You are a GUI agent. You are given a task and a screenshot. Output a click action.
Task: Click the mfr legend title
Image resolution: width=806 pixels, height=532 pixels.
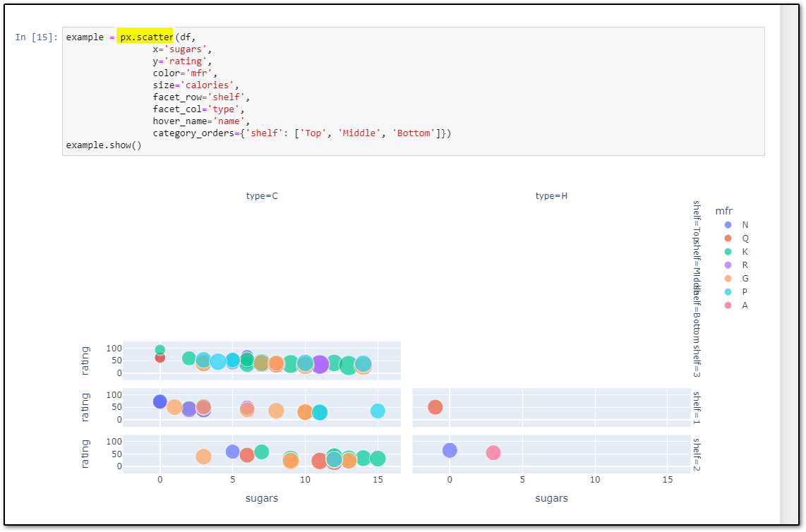(724, 210)
